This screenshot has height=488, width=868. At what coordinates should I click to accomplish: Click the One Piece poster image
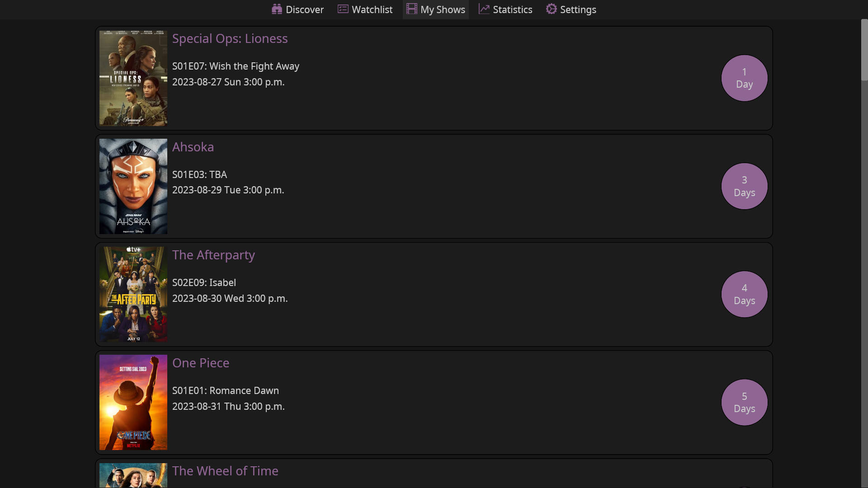[133, 402]
